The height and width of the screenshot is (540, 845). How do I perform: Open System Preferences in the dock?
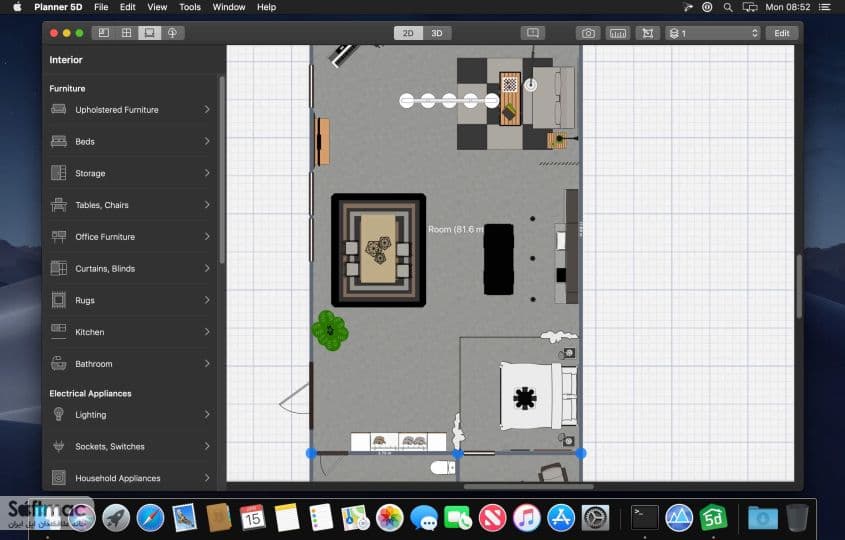pyautogui.click(x=595, y=518)
